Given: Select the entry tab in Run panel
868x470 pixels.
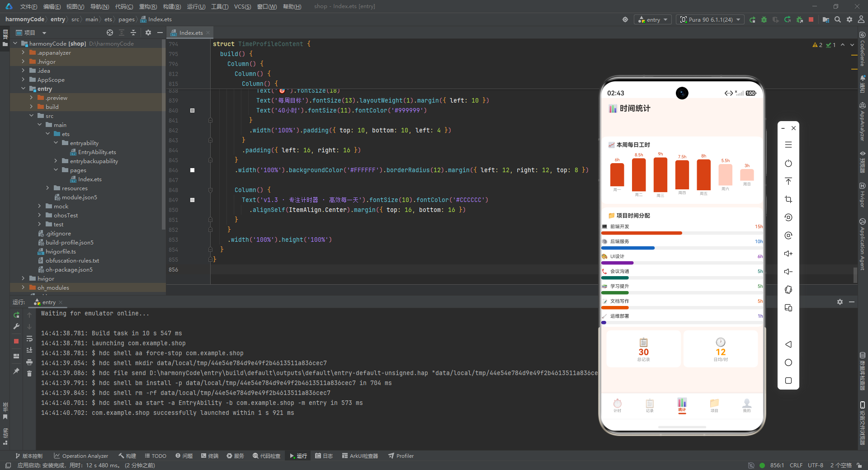Looking at the screenshot, I should 48,302.
